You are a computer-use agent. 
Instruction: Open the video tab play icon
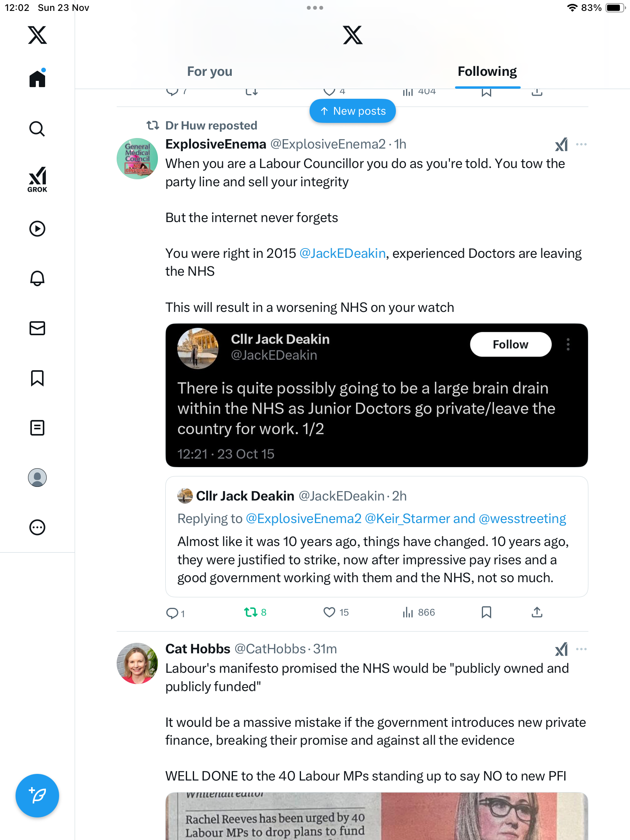click(37, 229)
